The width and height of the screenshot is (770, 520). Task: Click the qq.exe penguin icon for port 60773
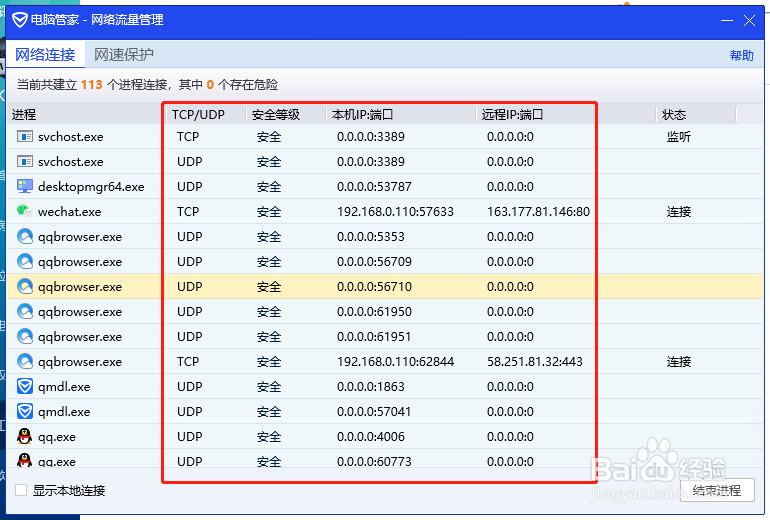(x=25, y=461)
